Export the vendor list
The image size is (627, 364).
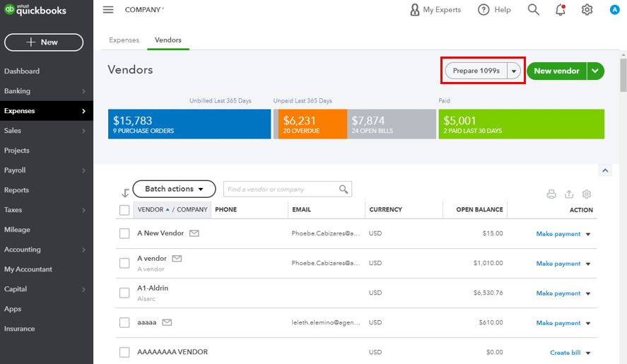pos(569,194)
